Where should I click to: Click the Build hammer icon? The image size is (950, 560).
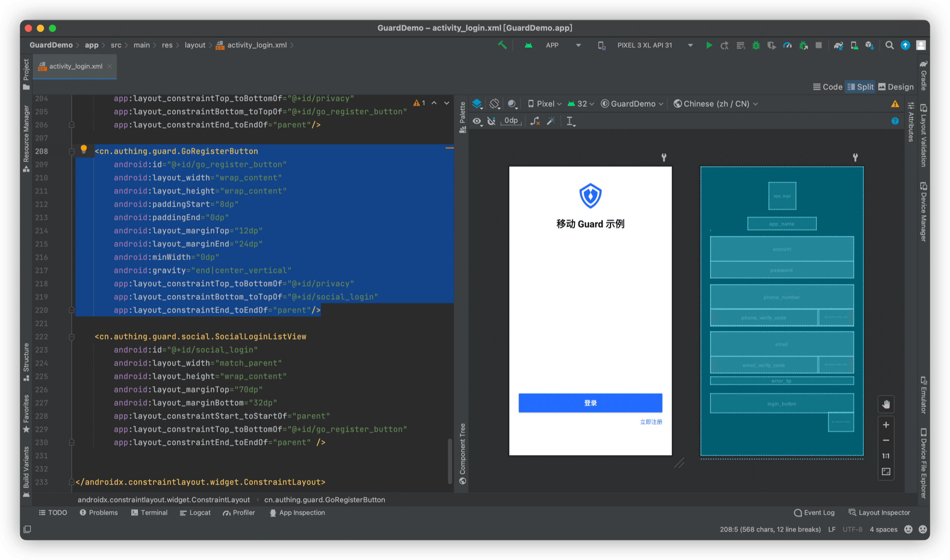pos(502,46)
